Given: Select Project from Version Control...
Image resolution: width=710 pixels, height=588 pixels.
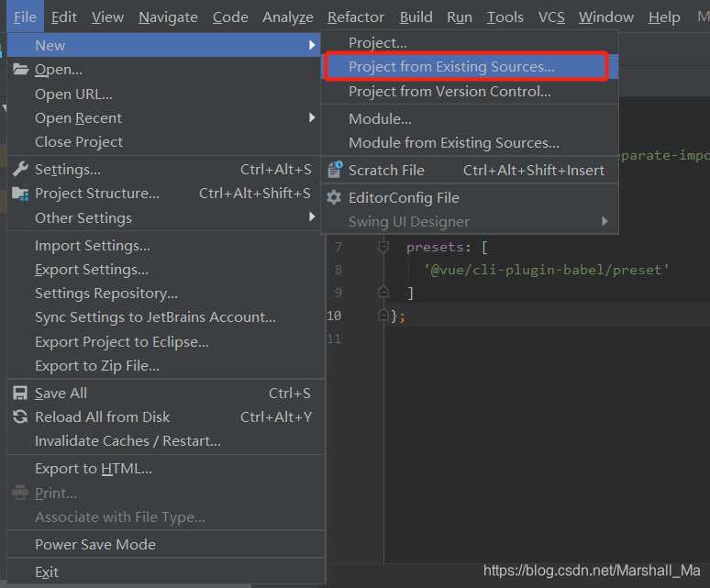Looking at the screenshot, I should (x=470, y=92).
